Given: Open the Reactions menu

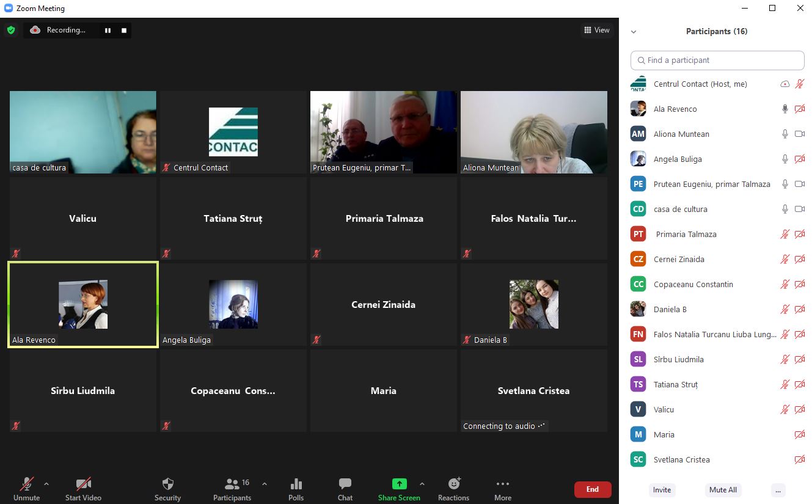Looking at the screenshot, I should click(x=453, y=489).
